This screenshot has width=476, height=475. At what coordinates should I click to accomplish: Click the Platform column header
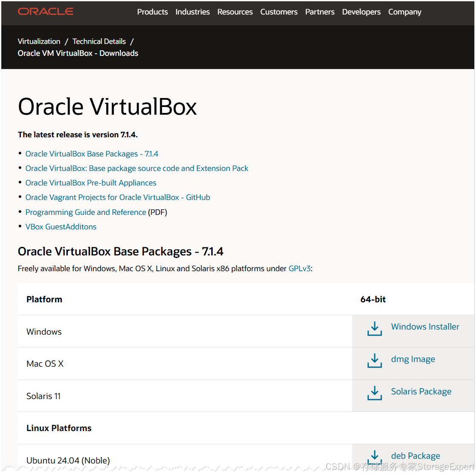pyautogui.click(x=44, y=299)
